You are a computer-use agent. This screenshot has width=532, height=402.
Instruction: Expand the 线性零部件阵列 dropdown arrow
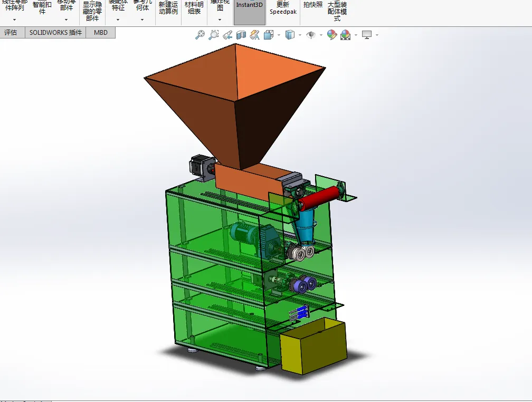(15, 20)
